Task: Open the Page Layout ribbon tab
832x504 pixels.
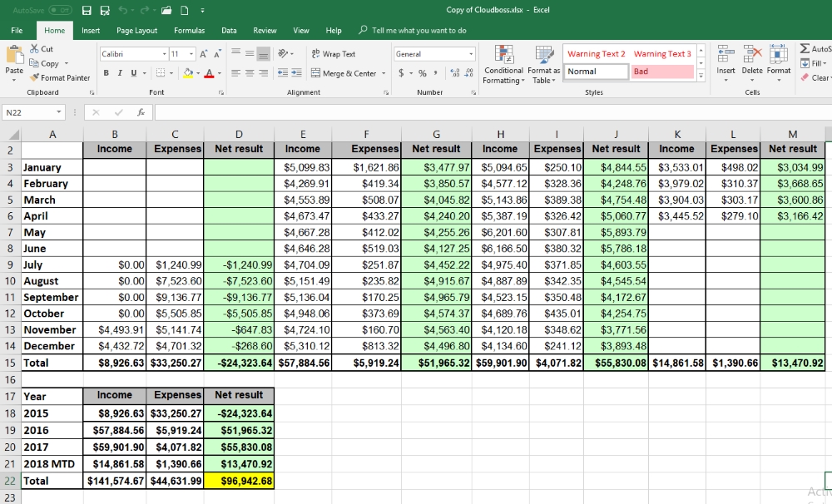Action: [136, 30]
